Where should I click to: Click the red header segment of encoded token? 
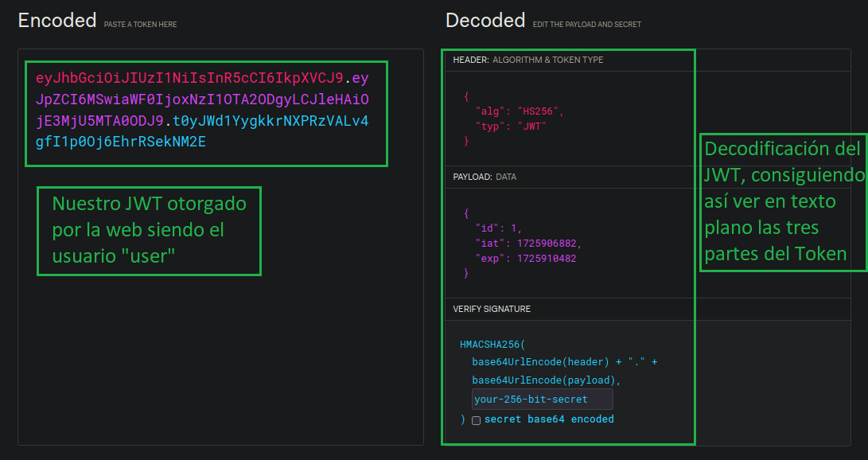(x=189, y=78)
